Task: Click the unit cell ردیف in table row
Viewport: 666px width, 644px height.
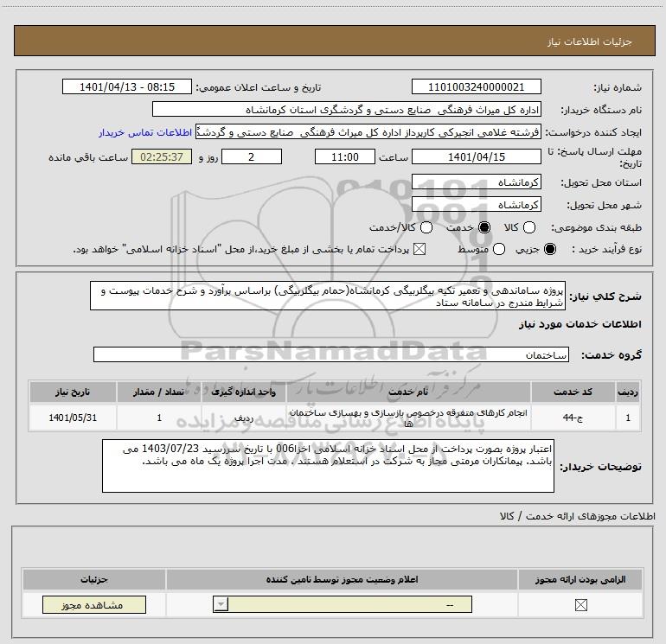Action: pyautogui.click(x=243, y=418)
